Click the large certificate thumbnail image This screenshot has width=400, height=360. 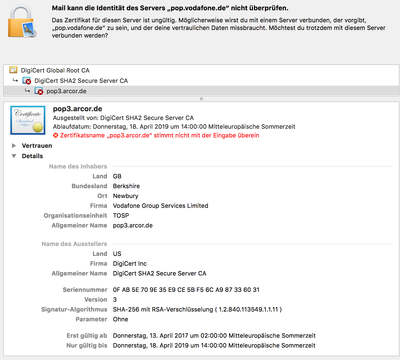28,120
